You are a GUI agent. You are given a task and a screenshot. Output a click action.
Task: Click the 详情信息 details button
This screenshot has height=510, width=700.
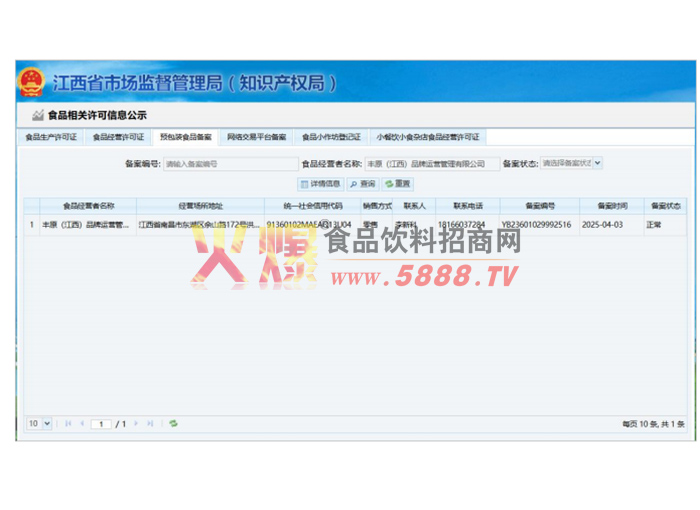(x=321, y=184)
